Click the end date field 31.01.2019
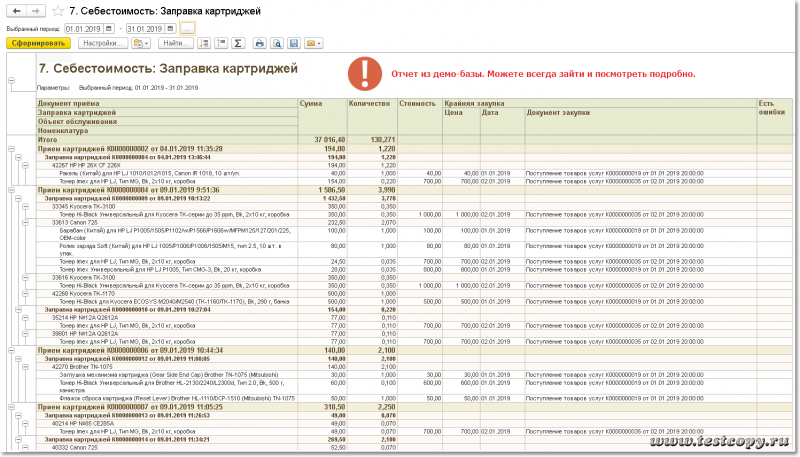This screenshot has width=800, height=457. coord(146,29)
